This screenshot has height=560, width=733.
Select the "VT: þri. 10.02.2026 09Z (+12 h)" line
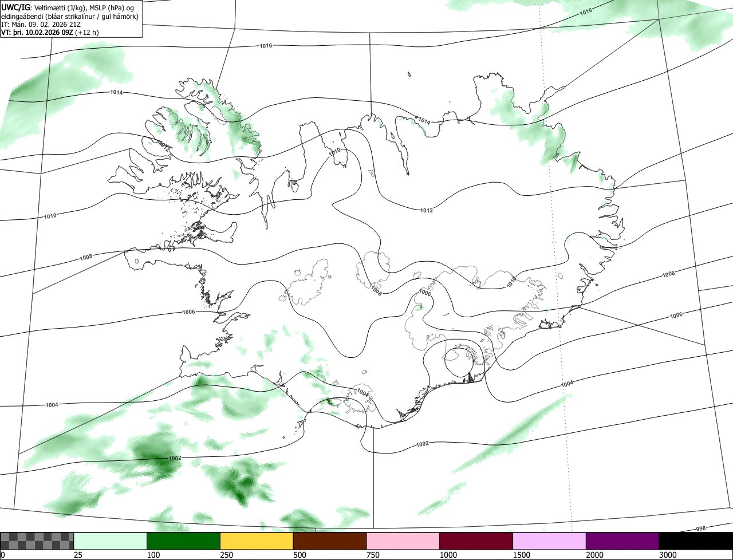50,32
